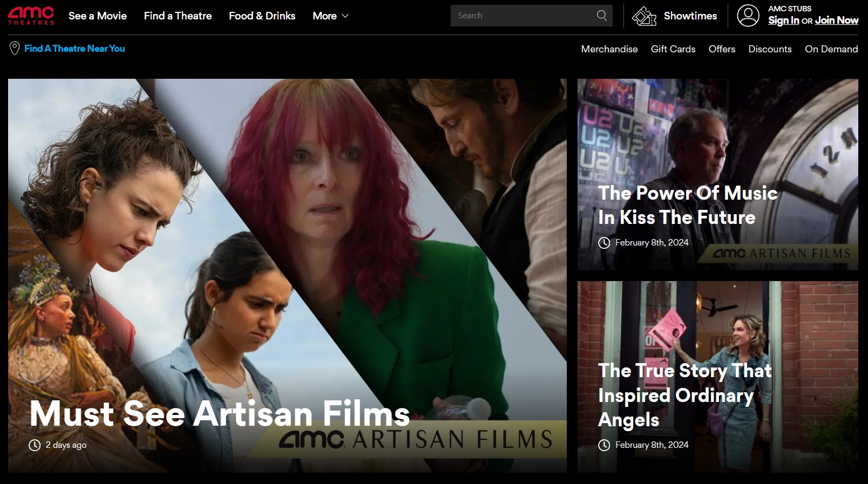This screenshot has height=484, width=868.
Task: Go to the Food & Drinks page
Action: click(262, 16)
